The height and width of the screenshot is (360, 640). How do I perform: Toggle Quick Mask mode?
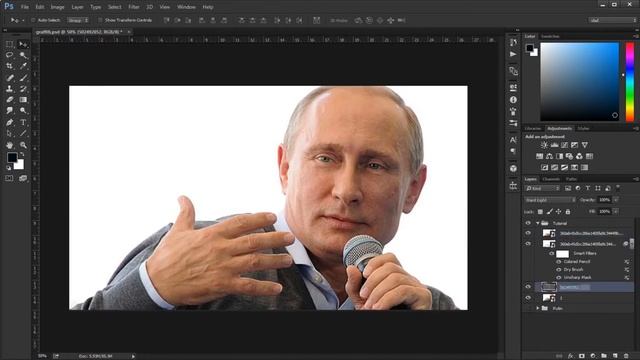click(9, 178)
